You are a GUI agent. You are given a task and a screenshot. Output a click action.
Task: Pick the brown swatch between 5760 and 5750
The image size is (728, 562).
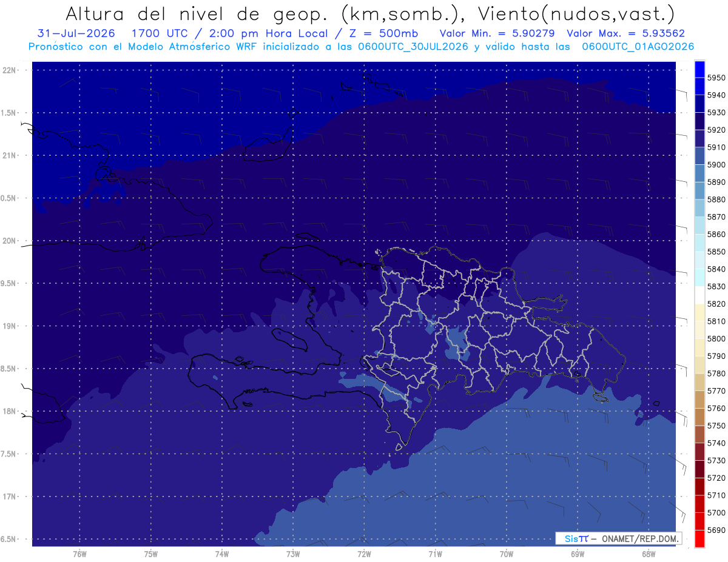pyautogui.click(x=699, y=417)
